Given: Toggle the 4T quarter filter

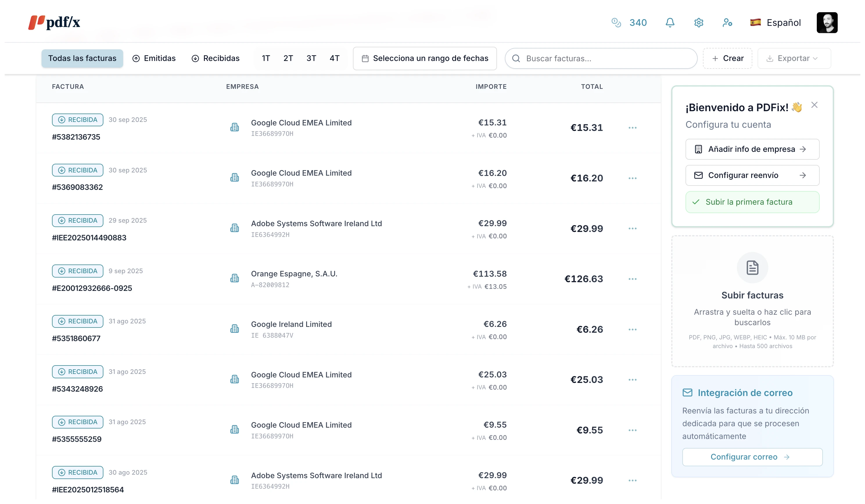Looking at the screenshot, I should (334, 58).
